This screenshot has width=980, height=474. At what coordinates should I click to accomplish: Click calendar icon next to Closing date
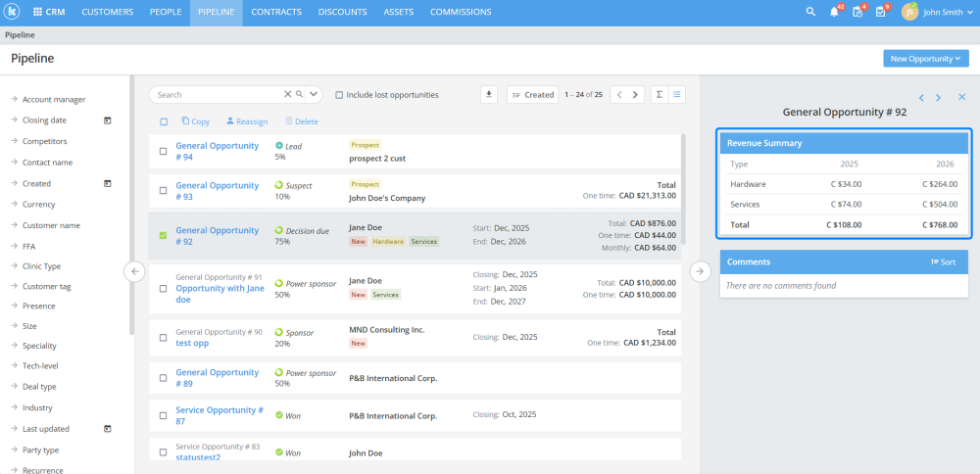[x=108, y=120]
